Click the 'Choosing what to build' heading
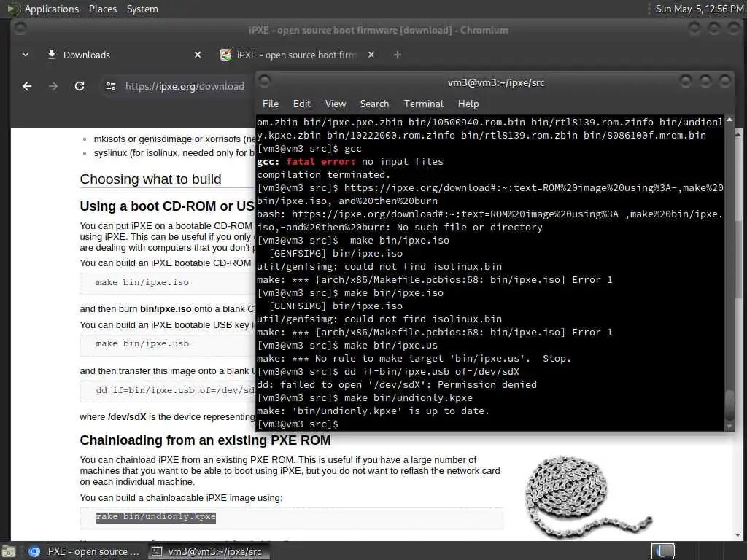The width and height of the screenshot is (747, 560). 150,179
